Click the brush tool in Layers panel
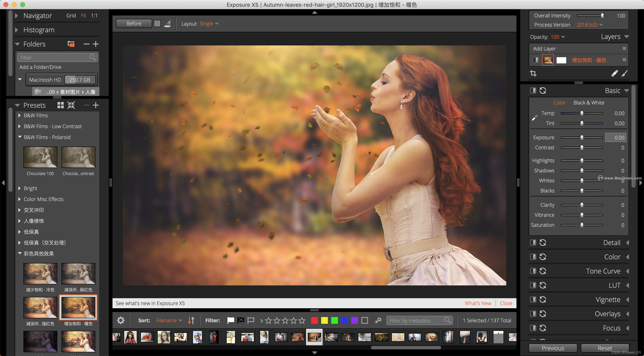644x356 pixels. tap(624, 73)
